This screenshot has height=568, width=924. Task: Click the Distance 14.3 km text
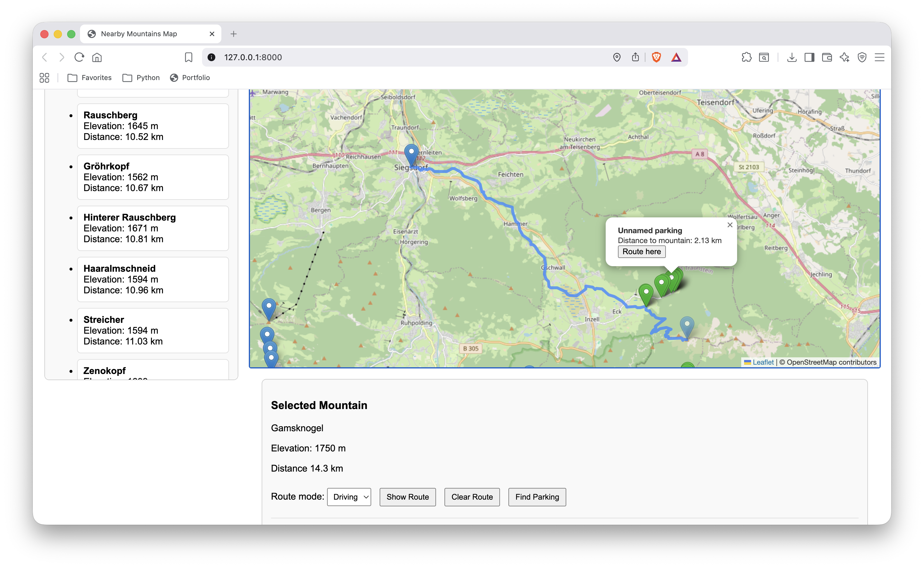point(307,468)
